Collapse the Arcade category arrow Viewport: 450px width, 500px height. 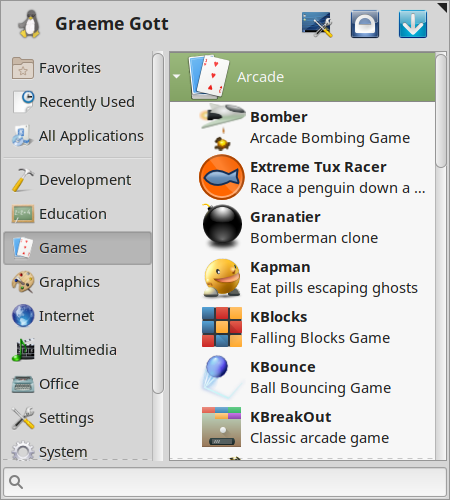pyautogui.click(x=177, y=77)
